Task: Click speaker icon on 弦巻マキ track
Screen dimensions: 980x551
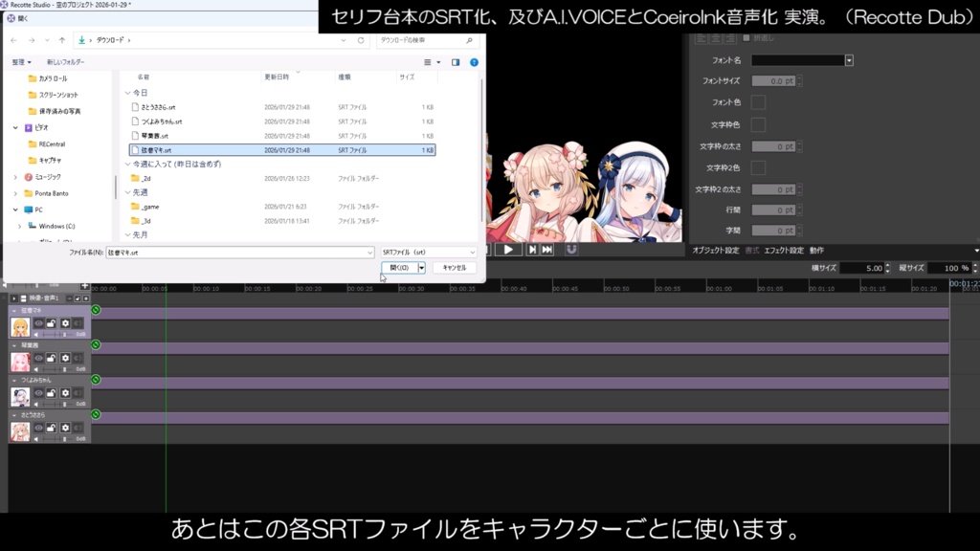Action: click(35, 335)
